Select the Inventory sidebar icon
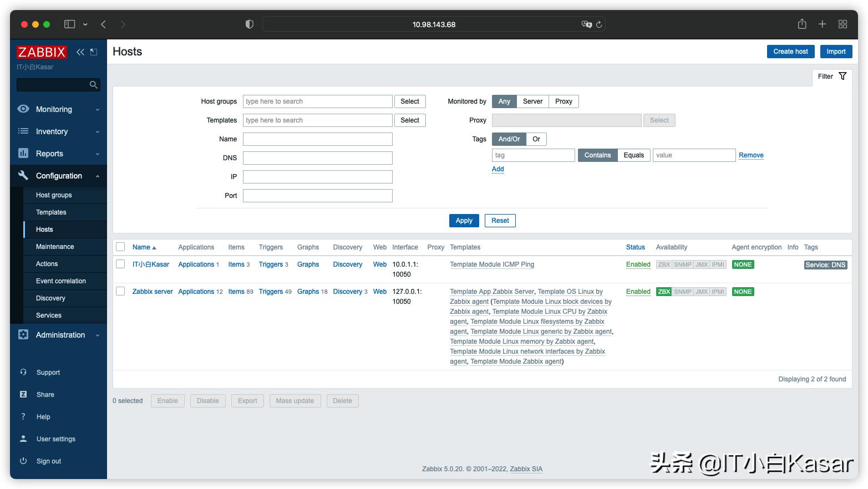868x489 pixels. [x=23, y=131]
